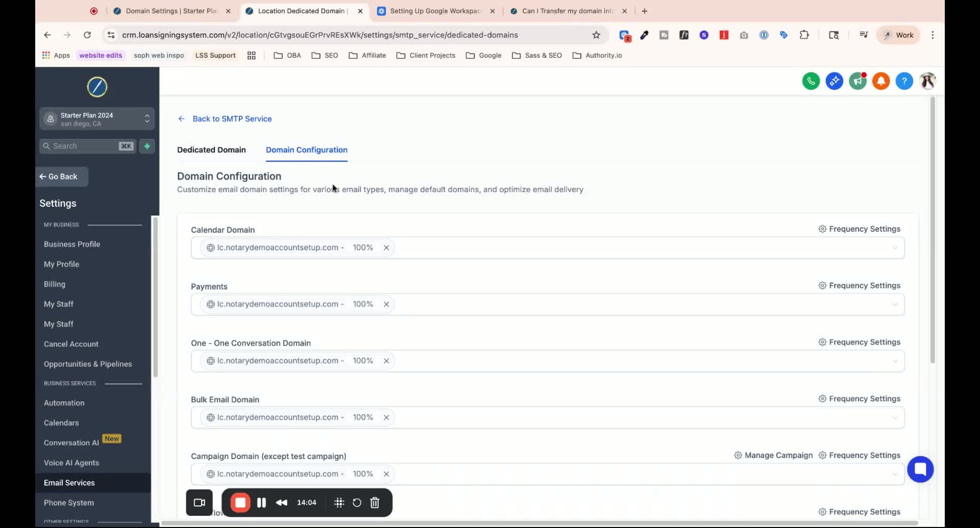Expand the Calendar Domain dropdown
The image size is (980, 528).
point(895,248)
